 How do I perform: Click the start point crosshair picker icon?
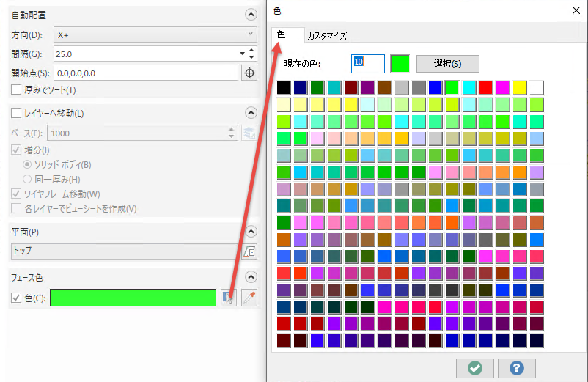pyautogui.click(x=249, y=73)
